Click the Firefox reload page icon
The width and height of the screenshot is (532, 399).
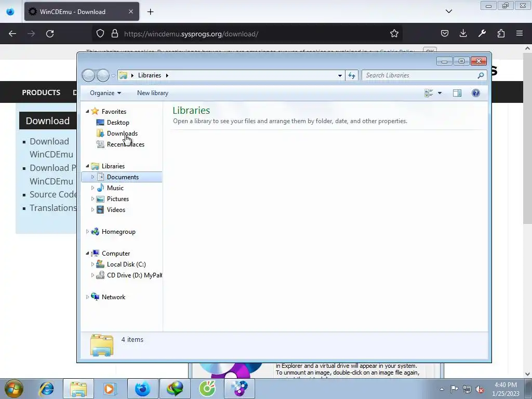[x=50, y=34]
